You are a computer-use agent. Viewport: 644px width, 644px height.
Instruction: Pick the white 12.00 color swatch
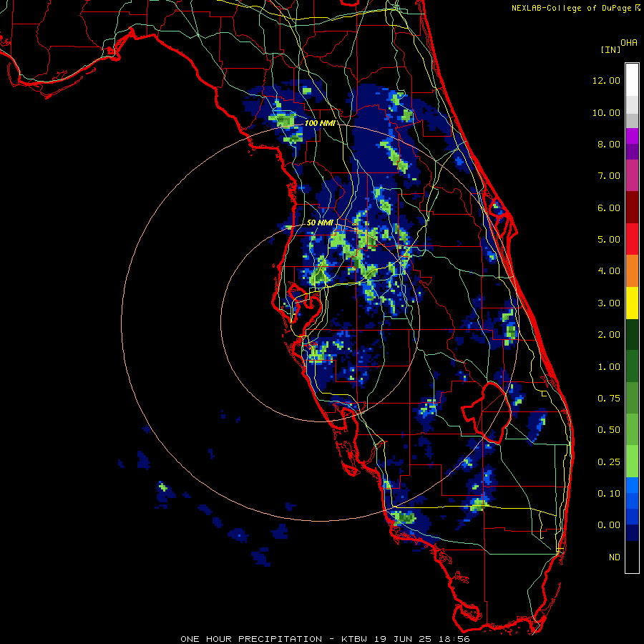point(632,80)
